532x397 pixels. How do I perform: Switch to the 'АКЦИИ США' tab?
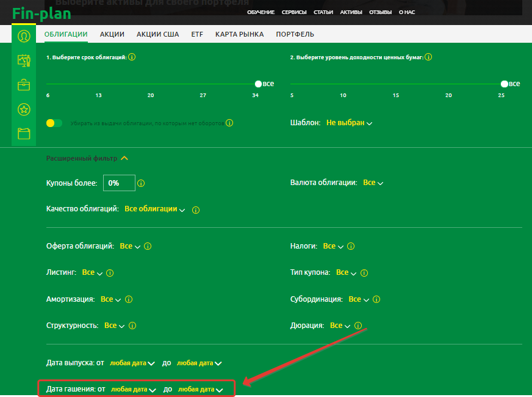(157, 34)
